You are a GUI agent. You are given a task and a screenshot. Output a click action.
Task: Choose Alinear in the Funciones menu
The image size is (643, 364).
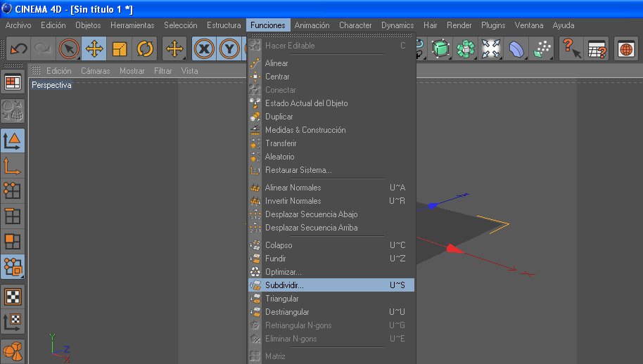[331, 63]
